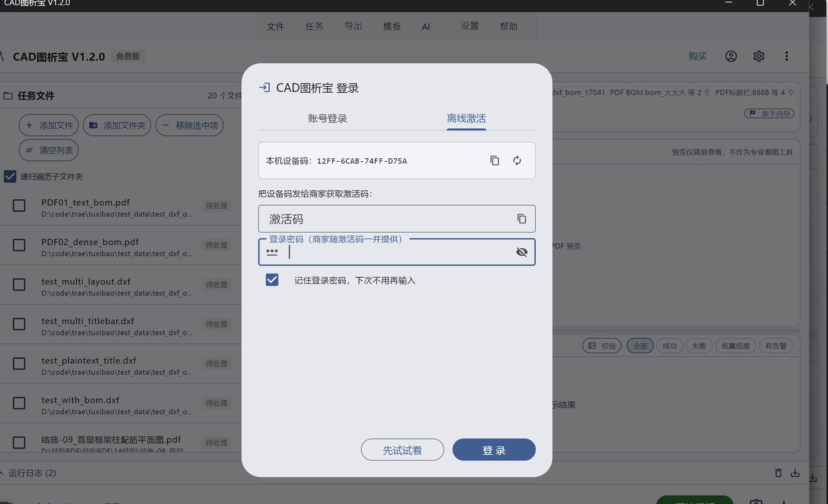Open the 任务 menu

pyautogui.click(x=314, y=27)
